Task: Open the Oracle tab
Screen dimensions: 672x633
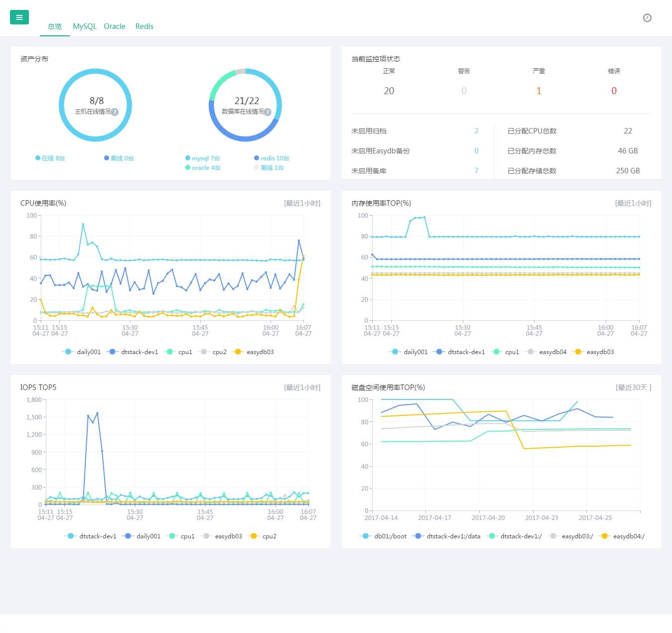Action: (x=115, y=26)
